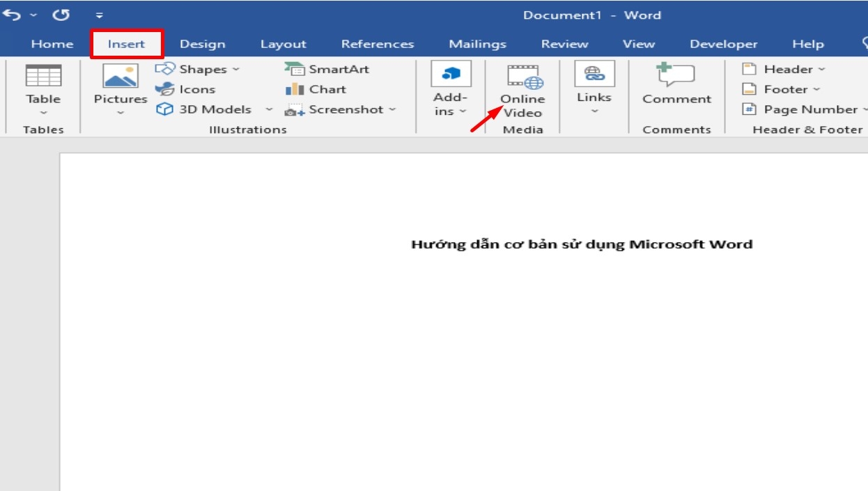Switch to the Home tab
The width and height of the screenshot is (868, 491).
click(52, 44)
